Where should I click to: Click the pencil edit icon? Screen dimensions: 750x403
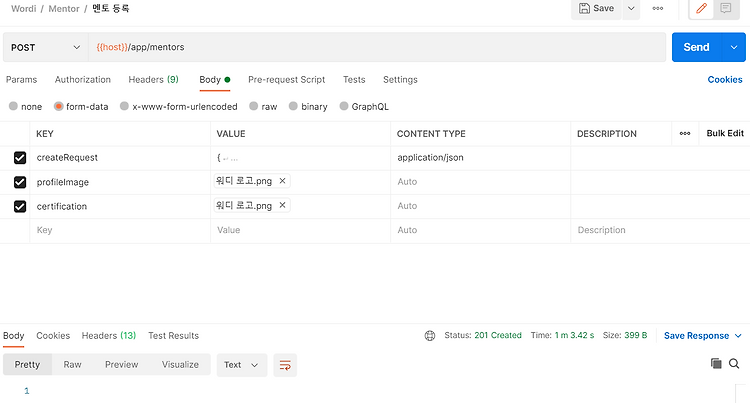pyautogui.click(x=701, y=8)
